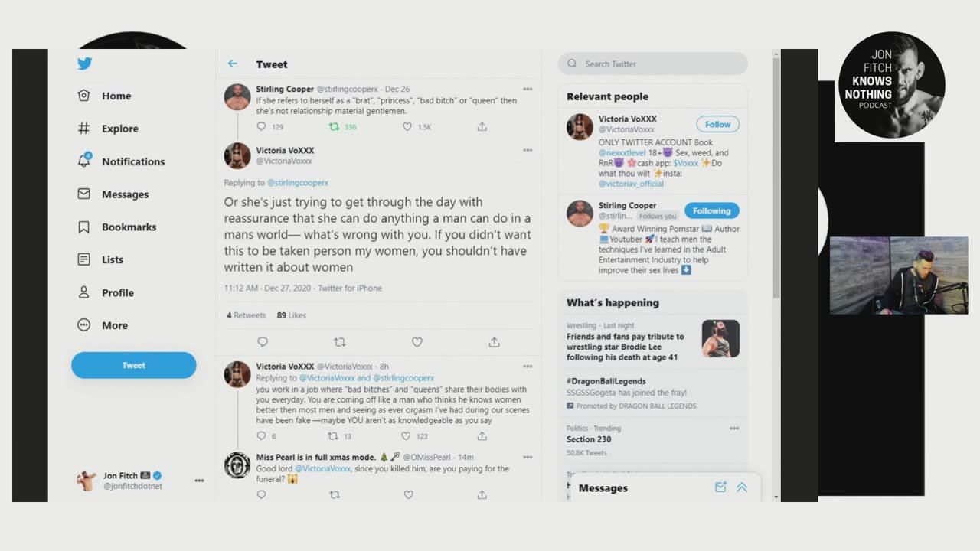Click the blue Tweet button
This screenshot has height=551, width=980.
134,365
